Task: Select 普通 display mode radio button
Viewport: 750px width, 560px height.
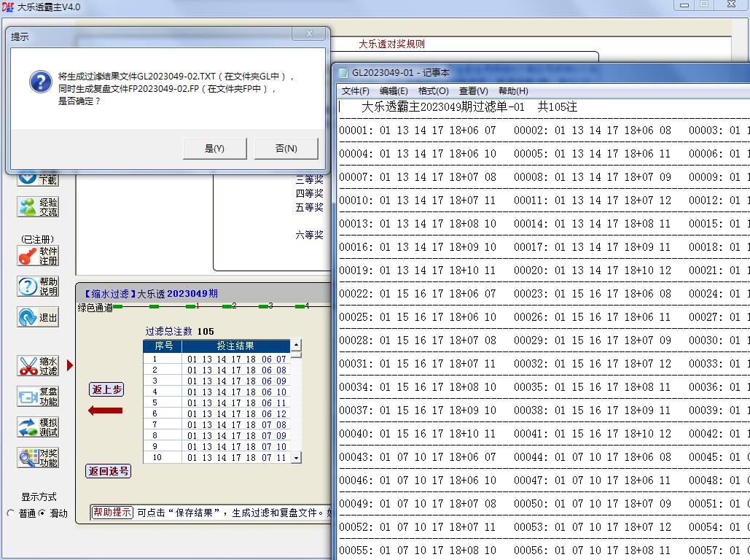Action: (x=11, y=513)
